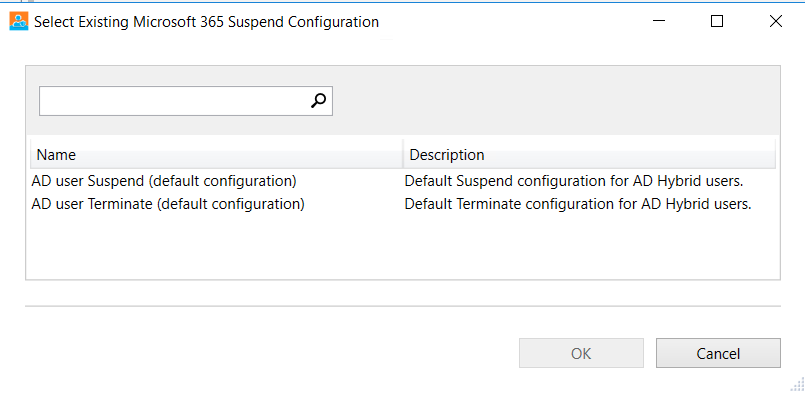Click the magnifier search icon

[318, 101]
